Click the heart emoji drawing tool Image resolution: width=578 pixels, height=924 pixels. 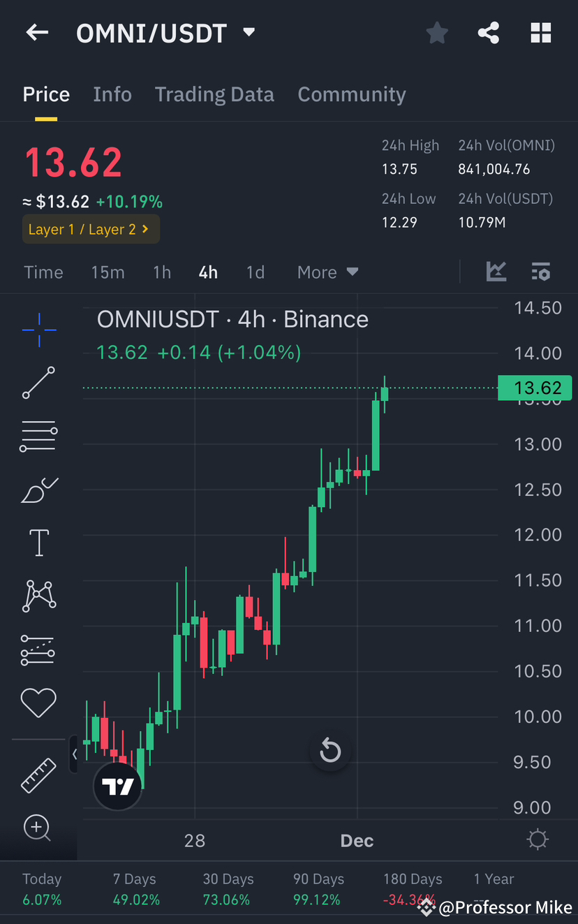point(38,703)
